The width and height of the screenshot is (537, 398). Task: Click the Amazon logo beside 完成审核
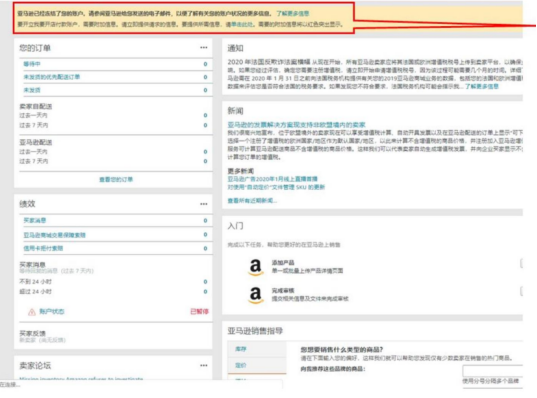click(255, 295)
